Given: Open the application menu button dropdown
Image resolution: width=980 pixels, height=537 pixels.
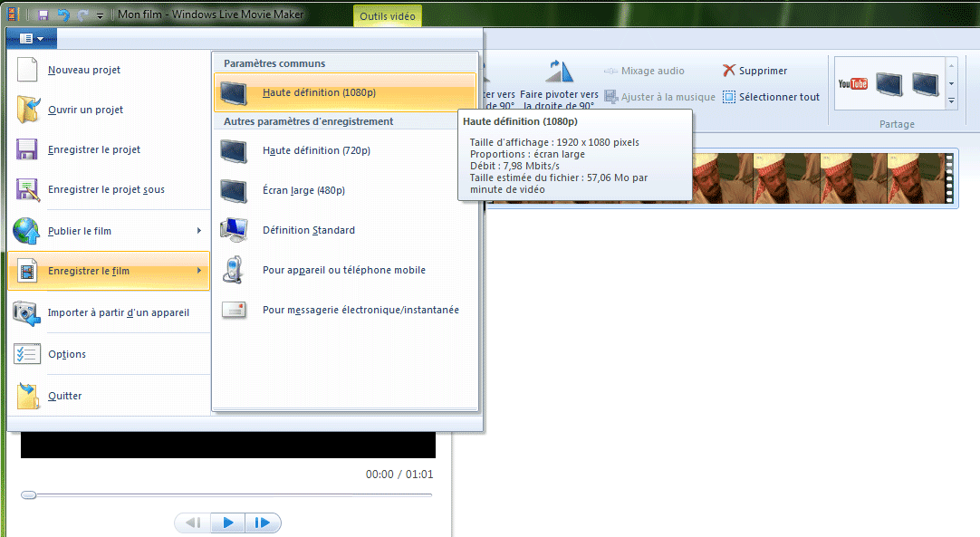Looking at the screenshot, I should 32,39.
